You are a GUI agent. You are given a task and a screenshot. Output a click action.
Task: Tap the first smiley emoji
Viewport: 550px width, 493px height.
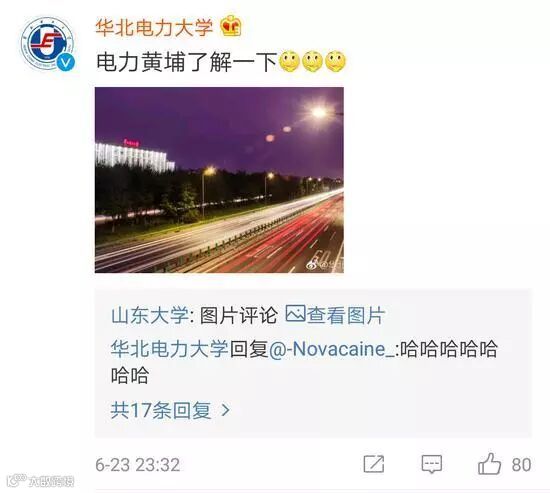pyautogui.click(x=289, y=62)
